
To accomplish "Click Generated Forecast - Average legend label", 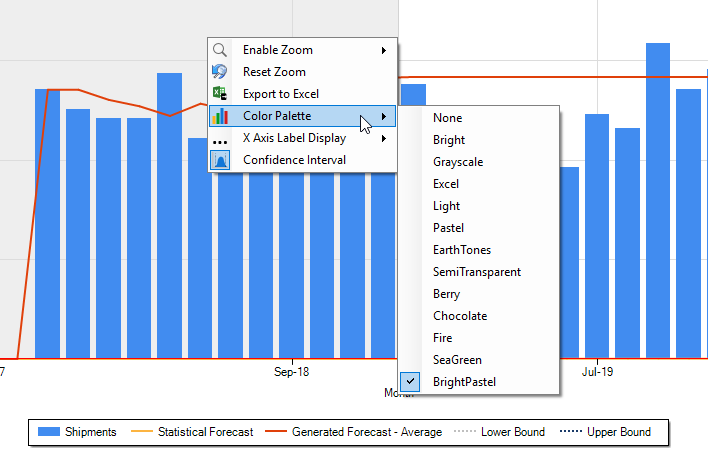I will pos(367,432).
